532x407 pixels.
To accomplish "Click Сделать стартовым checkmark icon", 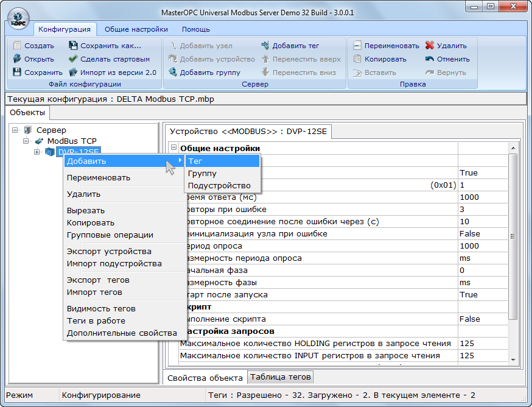I will pyautogui.click(x=73, y=59).
